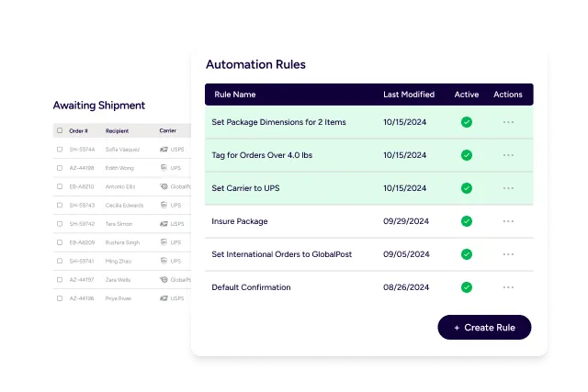The image size is (588, 392).
Task: Open actions menu for Set Carrier to UPS
Action: [x=508, y=188]
